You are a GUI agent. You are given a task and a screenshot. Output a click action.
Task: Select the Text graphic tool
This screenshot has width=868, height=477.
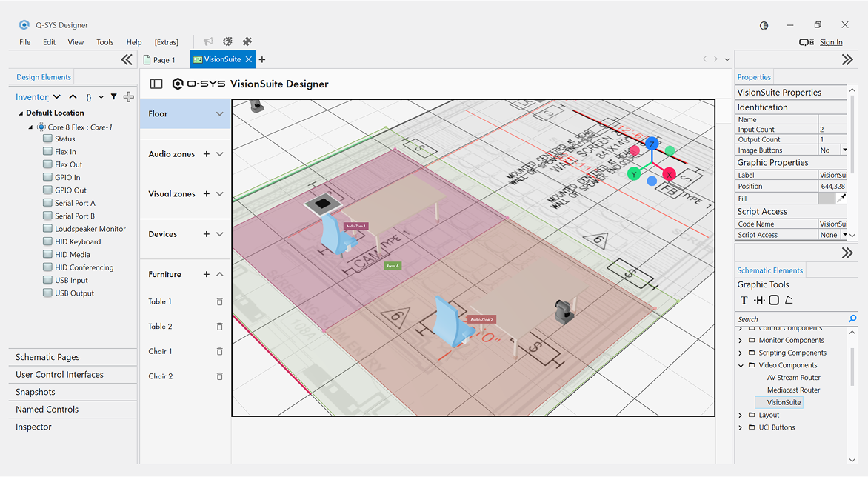(744, 301)
